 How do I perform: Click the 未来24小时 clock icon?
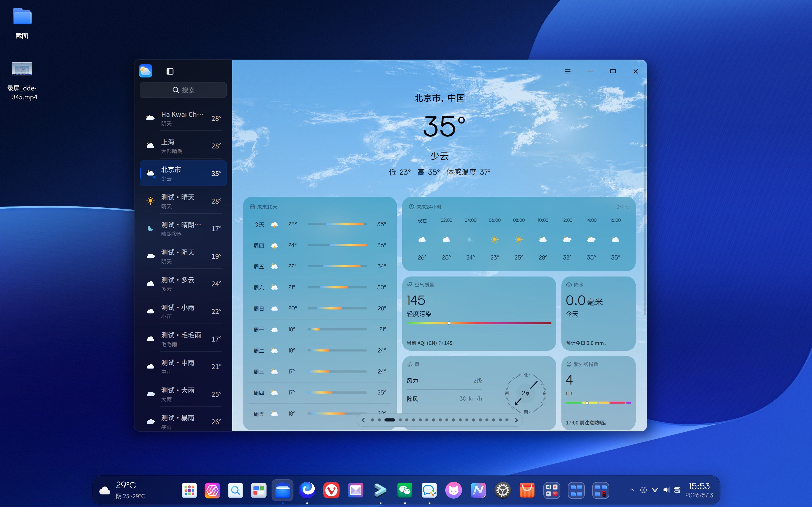pos(411,207)
